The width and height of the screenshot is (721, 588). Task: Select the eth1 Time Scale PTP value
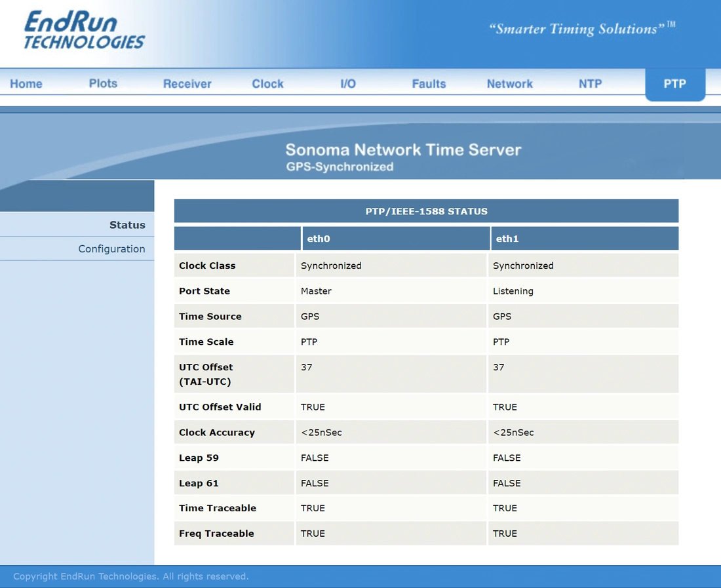pyautogui.click(x=501, y=342)
